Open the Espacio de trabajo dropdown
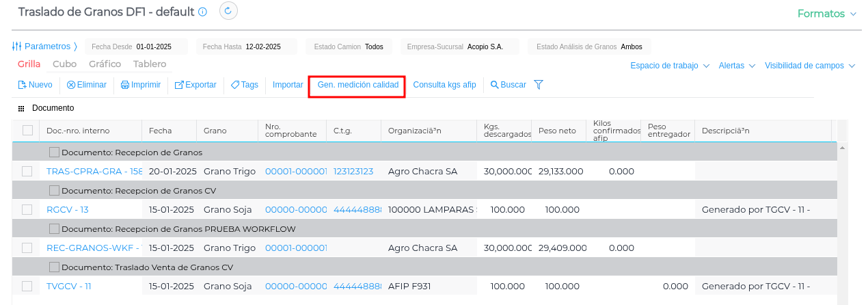Screen dimensions: 868x305 670,66
